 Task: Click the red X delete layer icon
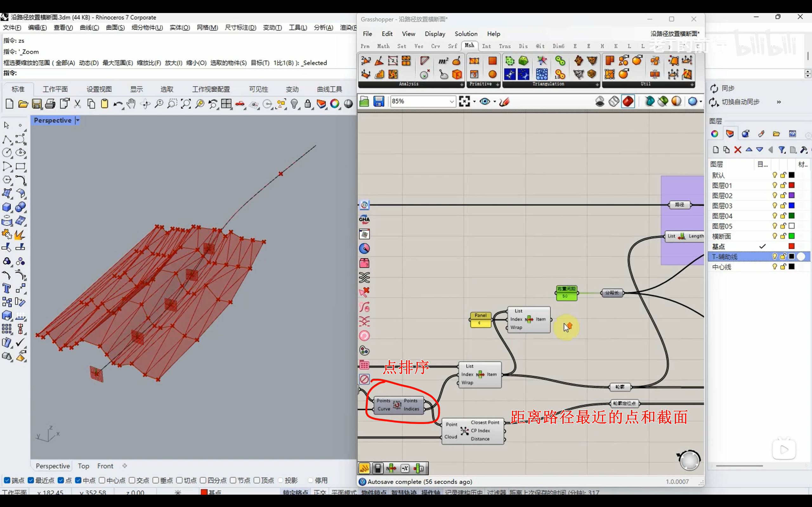pyautogui.click(x=737, y=150)
